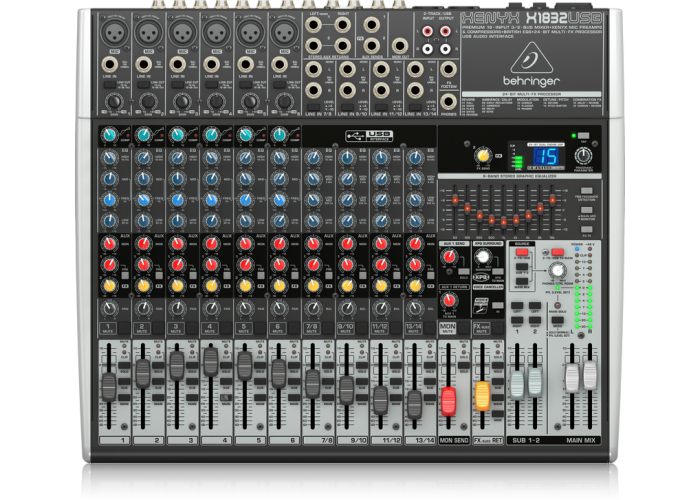The height and width of the screenshot is (500, 700).
Task: Click the +48 V indicator LED
Action: pos(590,249)
